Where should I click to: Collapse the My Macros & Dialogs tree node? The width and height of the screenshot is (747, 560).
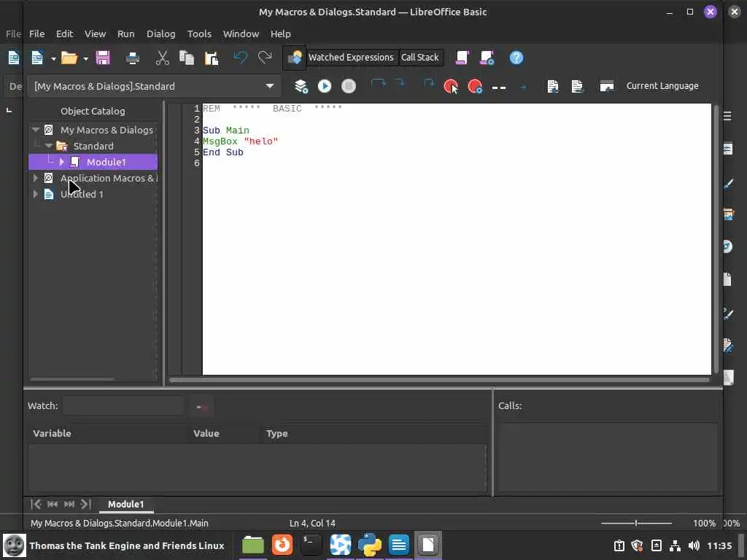pos(35,130)
